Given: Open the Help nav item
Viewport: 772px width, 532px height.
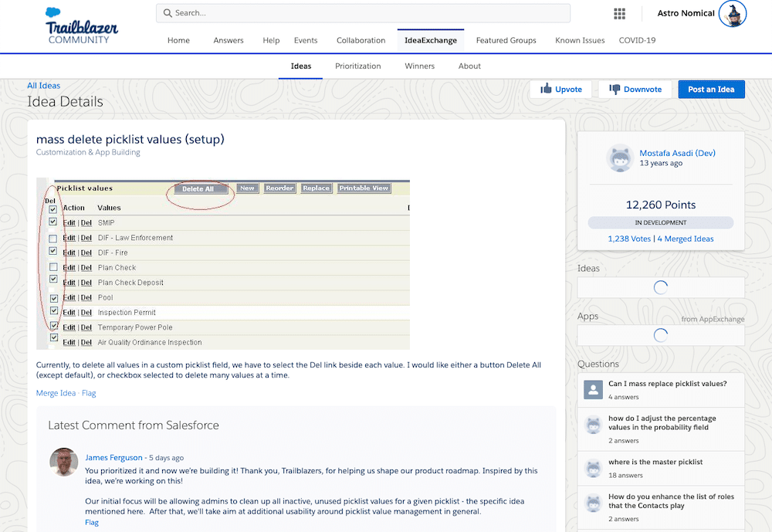Looking at the screenshot, I should 271,40.
